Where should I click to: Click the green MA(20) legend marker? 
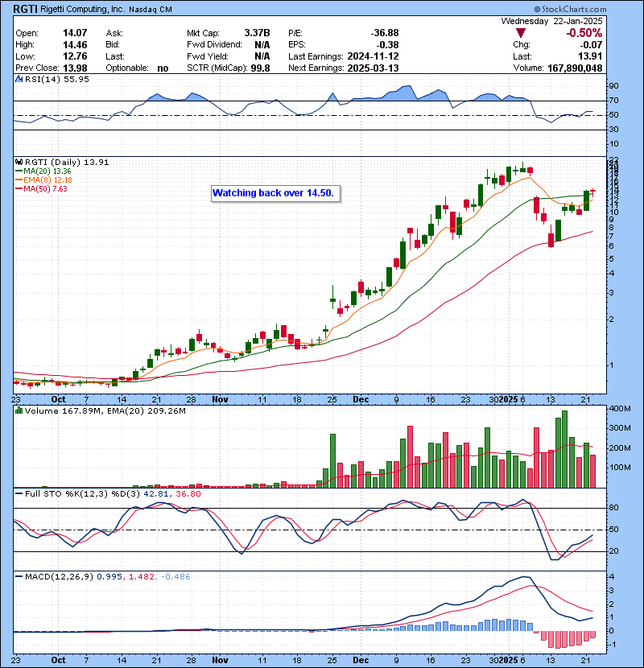coord(19,171)
